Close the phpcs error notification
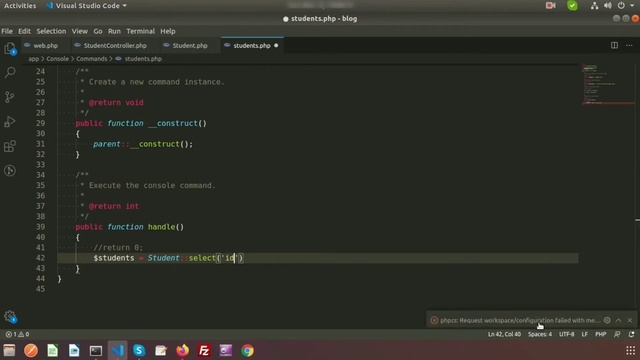Image resolution: width=640 pixels, height=360 pixels. [x=630, y=320]
